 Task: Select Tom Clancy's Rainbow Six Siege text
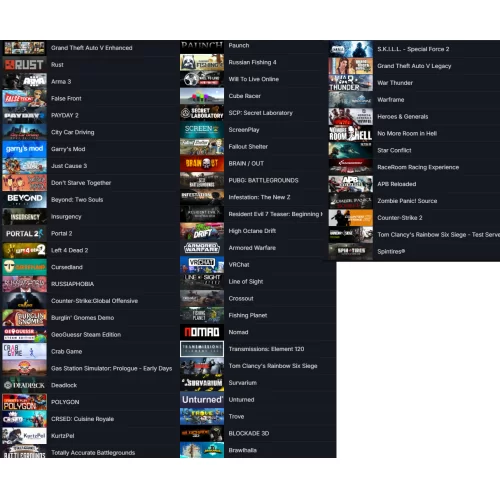click(273, 366)
